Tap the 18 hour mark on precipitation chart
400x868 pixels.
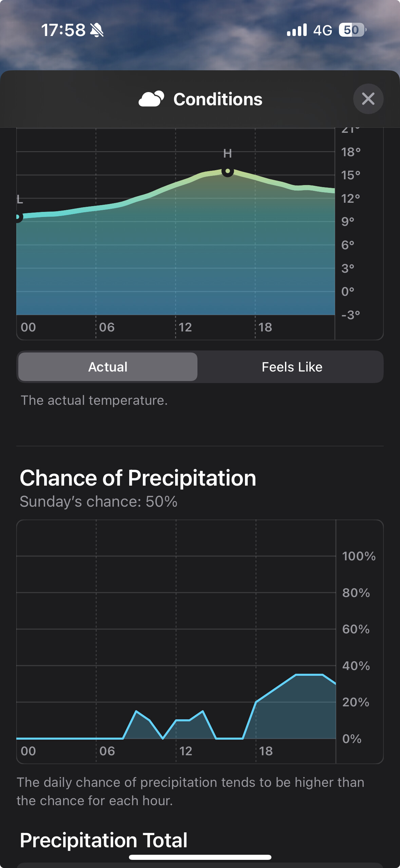pos(266,751)
